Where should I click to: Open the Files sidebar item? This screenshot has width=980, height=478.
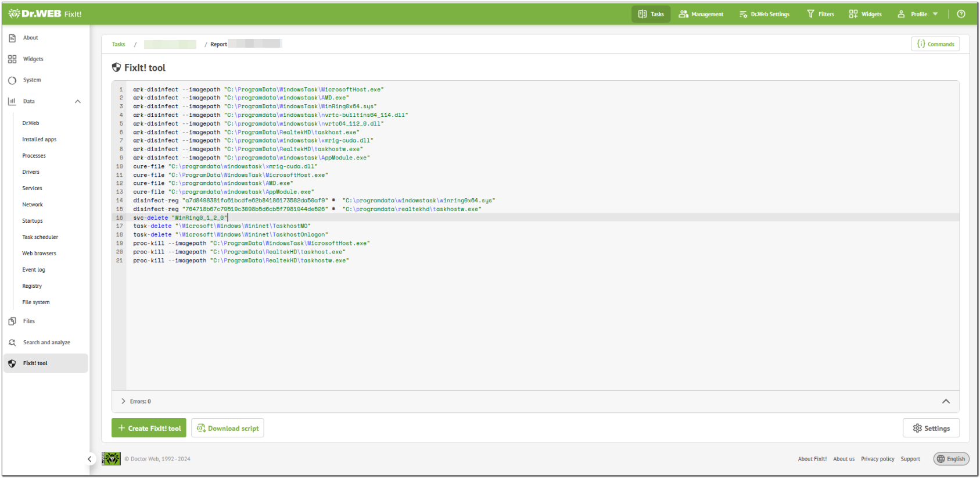tap(29, 321)
